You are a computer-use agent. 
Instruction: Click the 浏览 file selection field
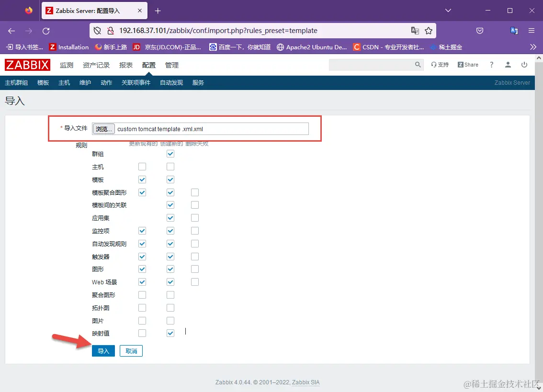(103, 128)
